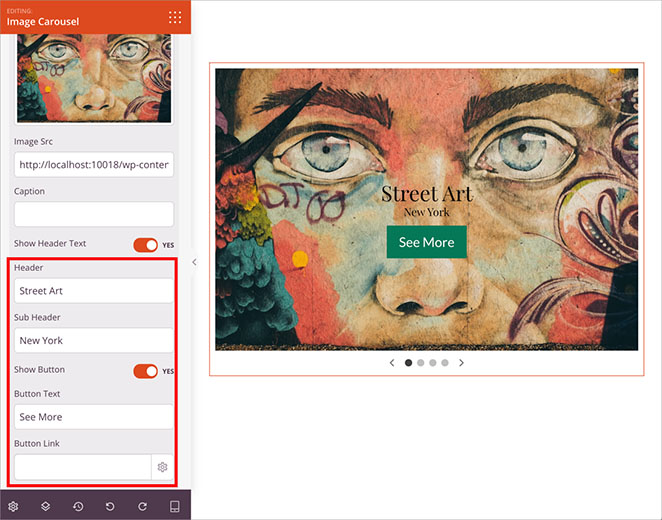Select the image thumbnail in the sidebar
Screen dimensions: 662x520
pos(94,76)
